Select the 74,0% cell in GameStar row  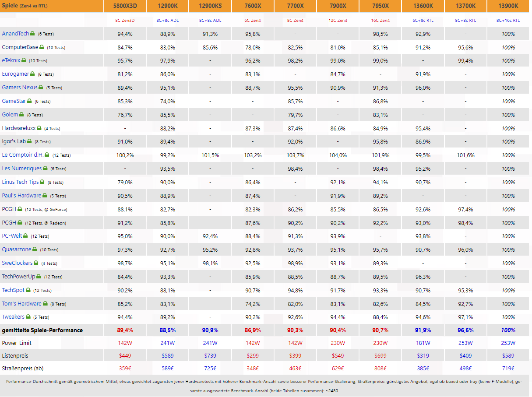point(168,101)
